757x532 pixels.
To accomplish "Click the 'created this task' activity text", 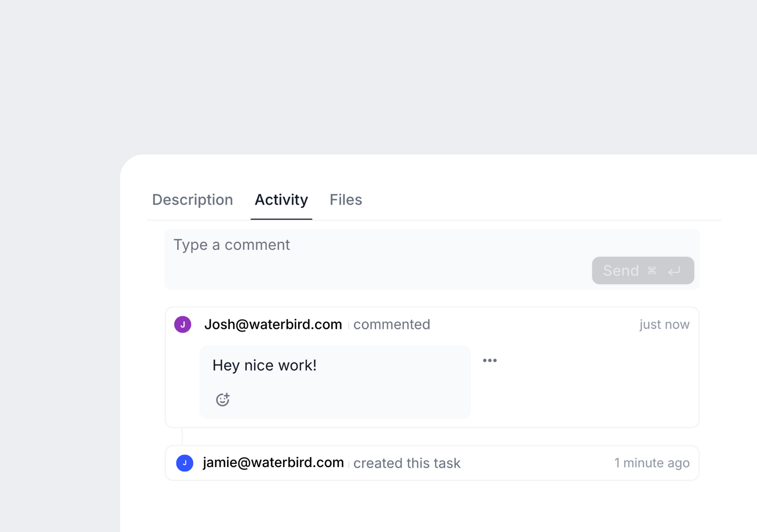I will pos(407,463).
